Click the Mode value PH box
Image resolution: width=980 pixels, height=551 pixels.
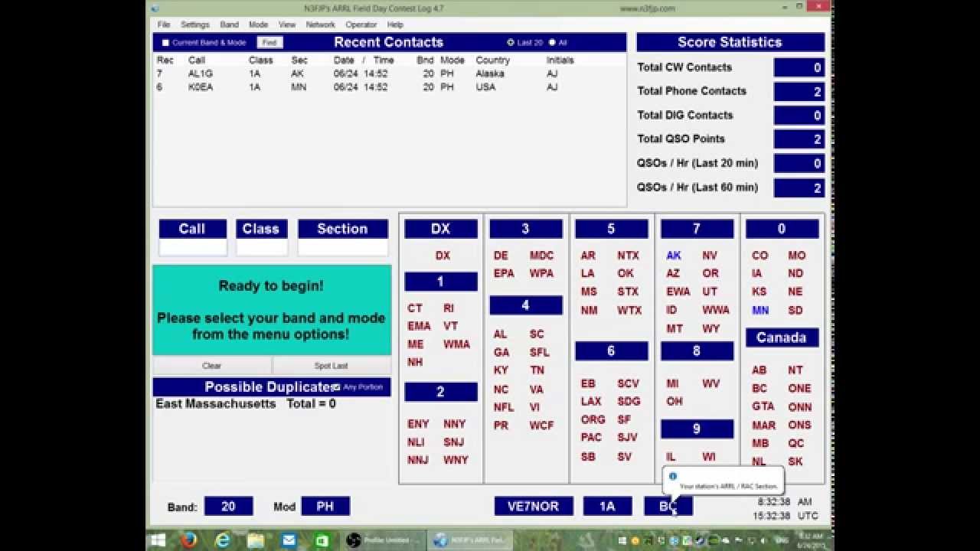(x=325, y=507)
